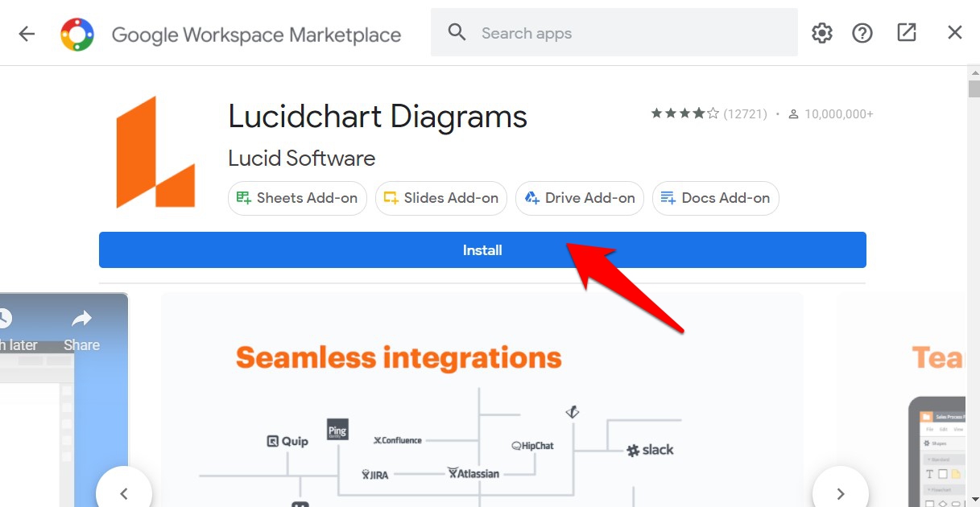The image size is (980, 507).
Task: Select the Slides Add-on chip
Action: (440, 198)
